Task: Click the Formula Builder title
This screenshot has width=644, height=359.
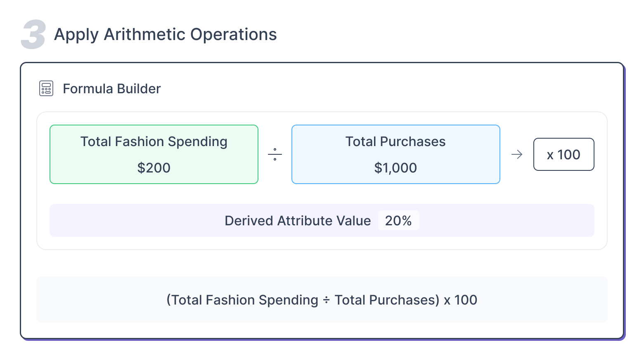Action: click(111, 89)
